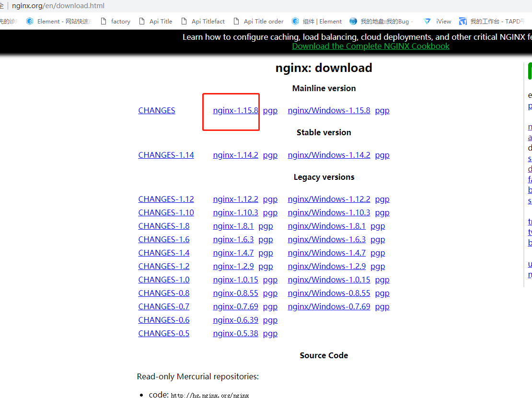Download nginx-0.6.39
532x398 pixels.
[x=235, y=320]
